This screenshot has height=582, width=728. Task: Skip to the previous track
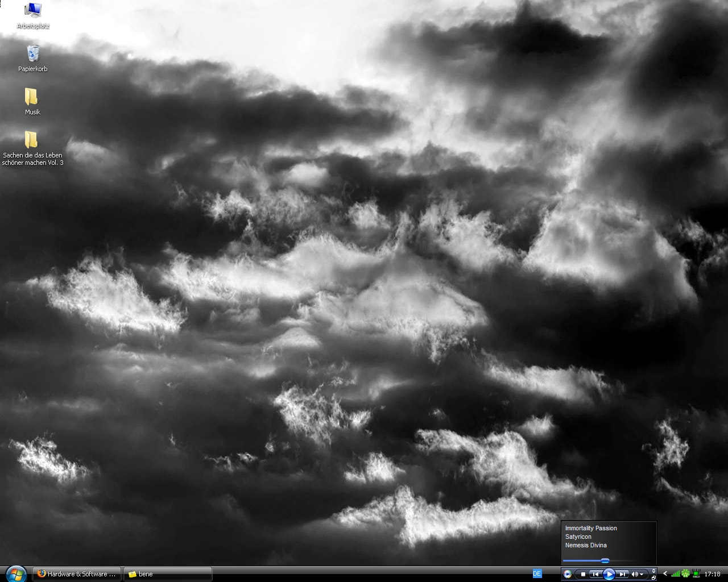[595, 574]
